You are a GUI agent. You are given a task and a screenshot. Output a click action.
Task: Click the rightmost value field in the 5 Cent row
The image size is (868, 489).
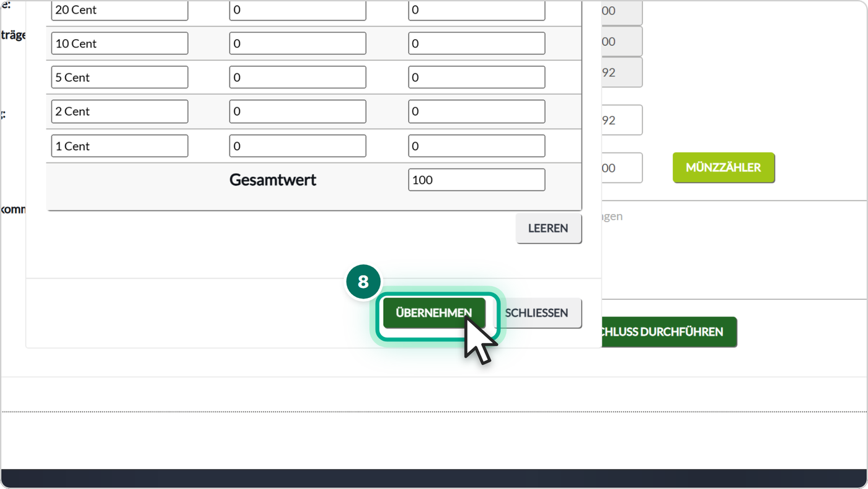[477, 78]
